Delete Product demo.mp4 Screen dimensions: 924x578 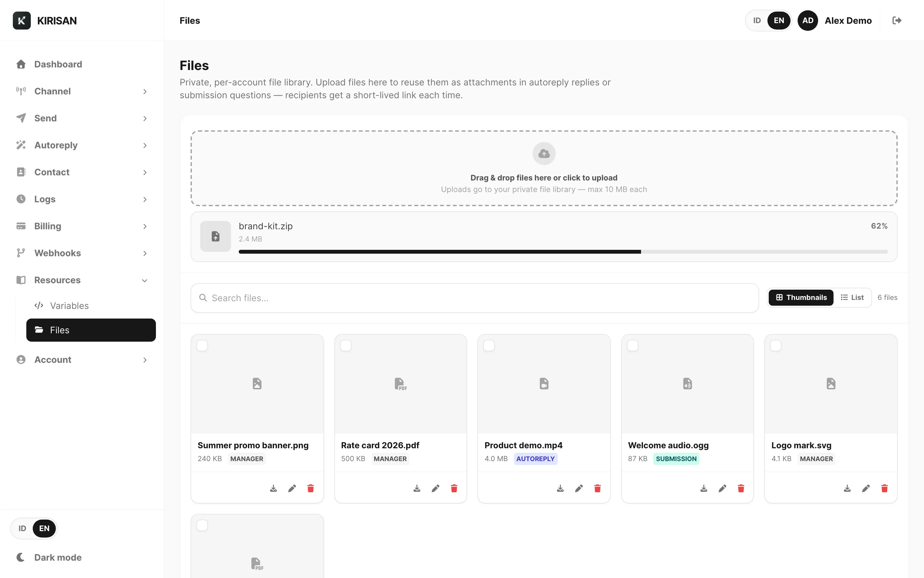597,488
